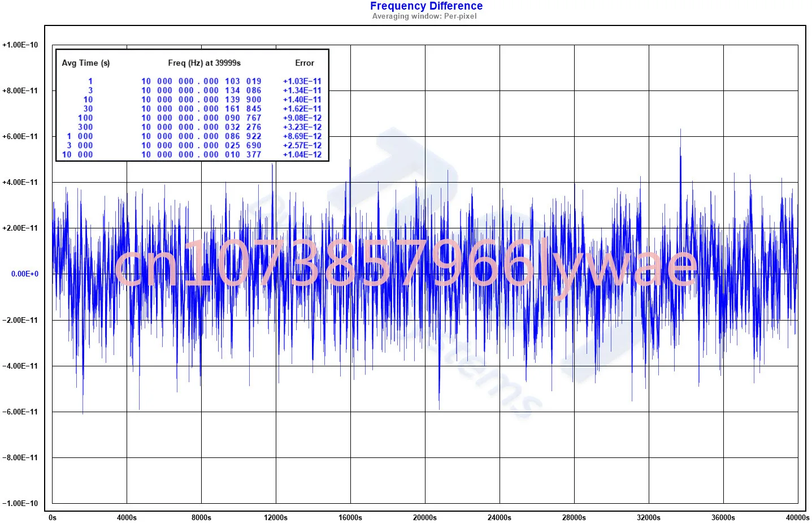Click the 10-second averaging time entry
This screenshot has height=523, width=812.
(x=88, y=100)
